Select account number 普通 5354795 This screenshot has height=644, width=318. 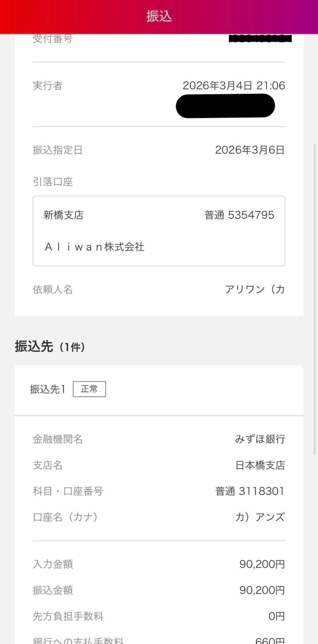pyautogui.click(x=239, y=215)
